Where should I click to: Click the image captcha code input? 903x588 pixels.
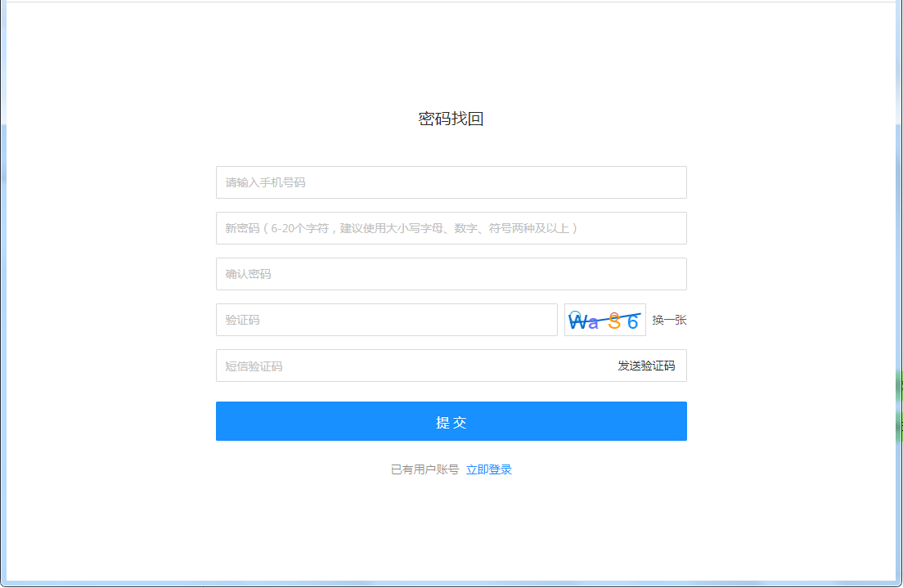(386, 320)
